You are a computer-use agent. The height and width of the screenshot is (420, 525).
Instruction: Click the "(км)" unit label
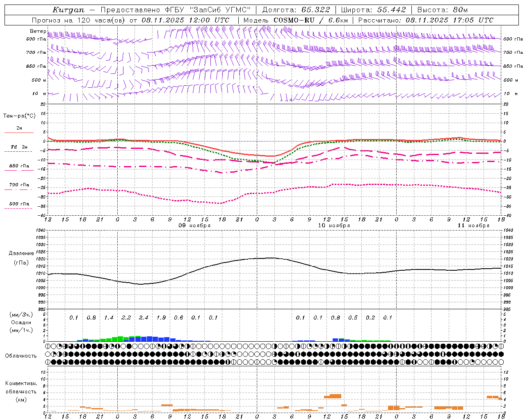click(21, 399)
